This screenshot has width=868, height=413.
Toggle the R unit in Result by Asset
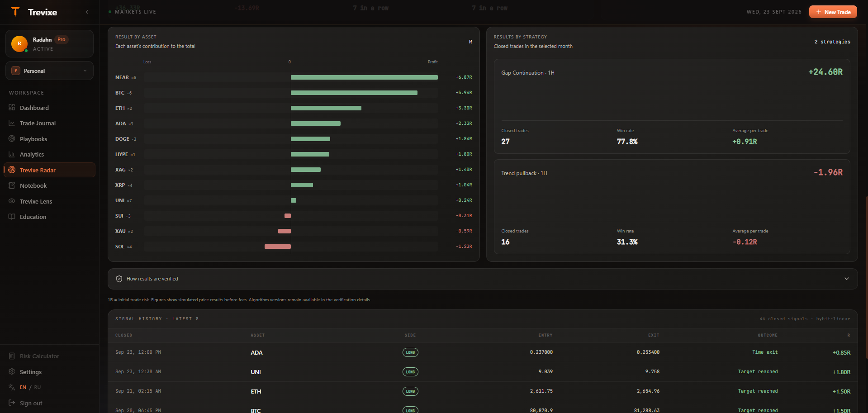[470, 42]
